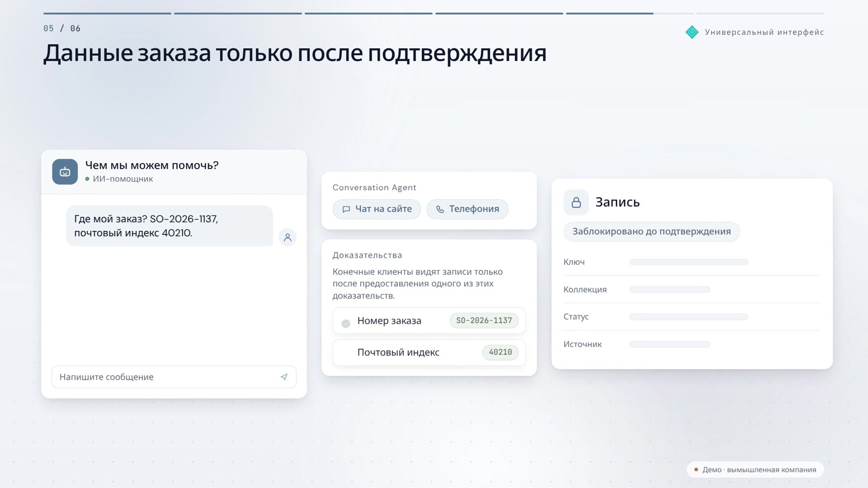Viewport: 868px width, 488px height.
Task: Select the Номер заказа evidence row
Action: click(429, 320)
